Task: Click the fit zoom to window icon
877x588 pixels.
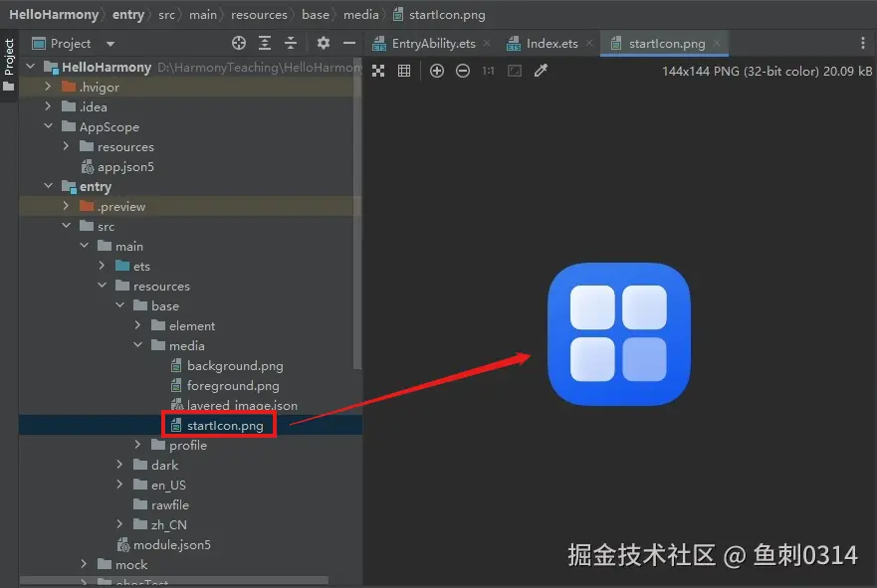Action: (515, 71)
